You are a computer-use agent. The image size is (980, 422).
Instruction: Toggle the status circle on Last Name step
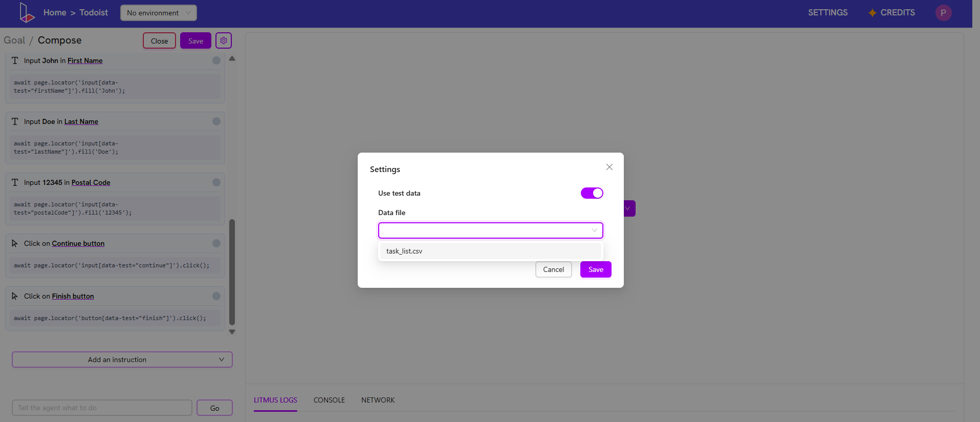coord(216,121)
